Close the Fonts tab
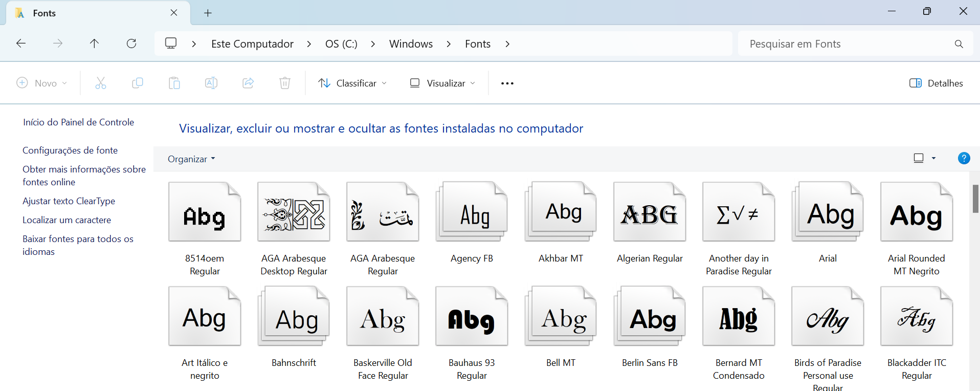Viewport: 980px width, 391px height. pos(174,13)
